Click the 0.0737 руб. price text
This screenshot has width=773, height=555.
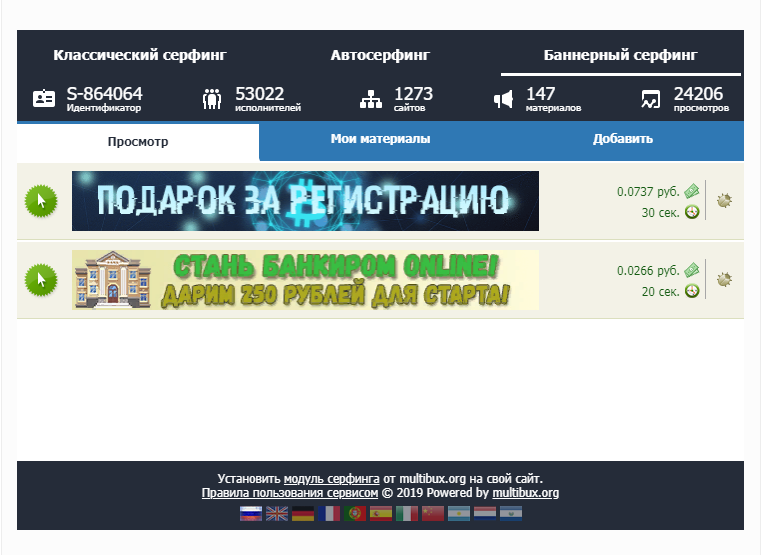[x=648, y=191]
